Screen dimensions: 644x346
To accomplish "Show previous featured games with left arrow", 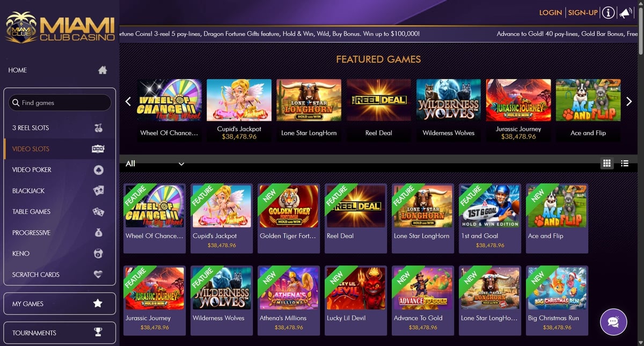I will point(128,101).
